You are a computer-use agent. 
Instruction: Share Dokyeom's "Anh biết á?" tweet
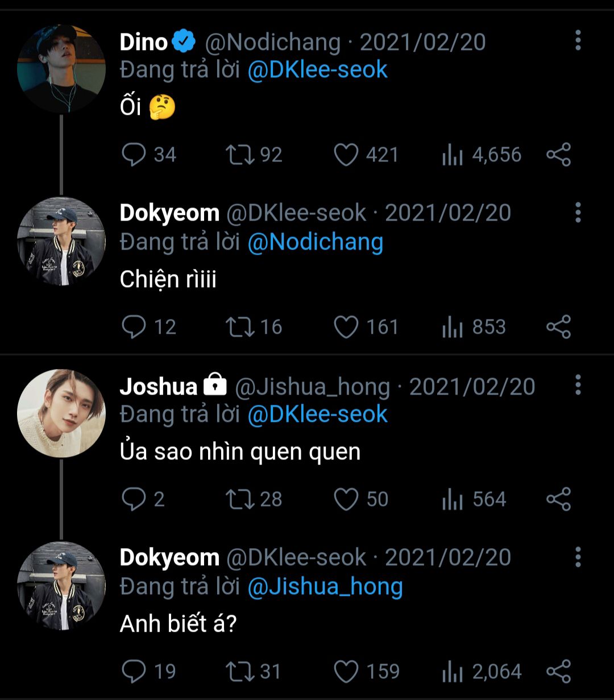558,672
